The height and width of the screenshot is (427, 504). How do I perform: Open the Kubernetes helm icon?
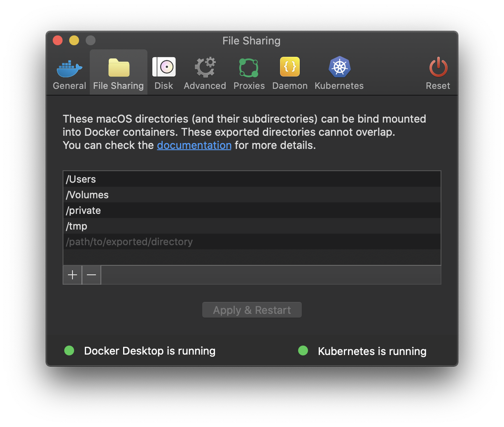tap(339, 67)
